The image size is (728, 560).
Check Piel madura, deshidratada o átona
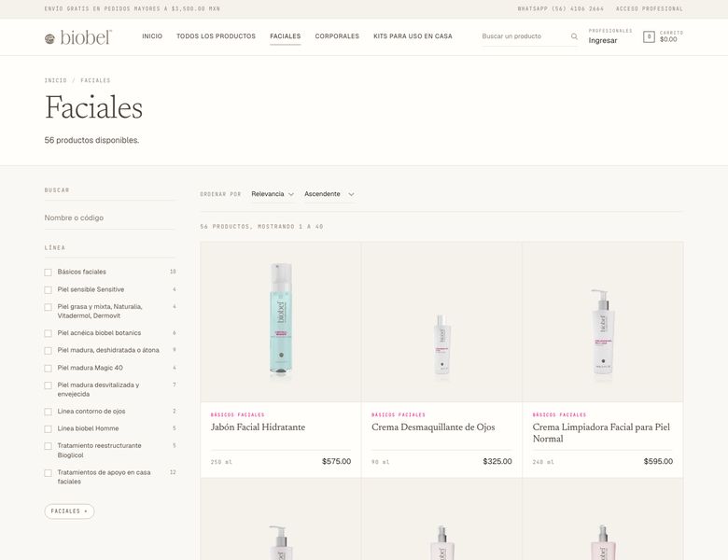coord(48,351)
